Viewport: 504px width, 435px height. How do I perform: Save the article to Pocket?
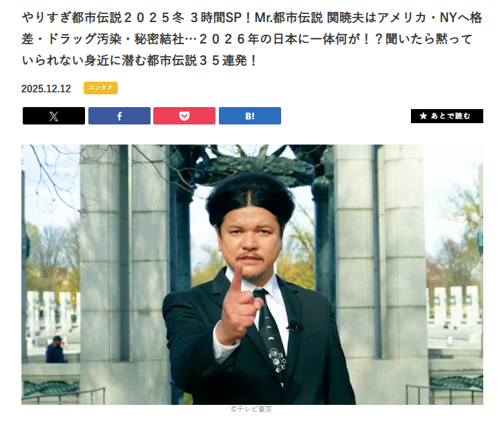(x=184, y=116)
